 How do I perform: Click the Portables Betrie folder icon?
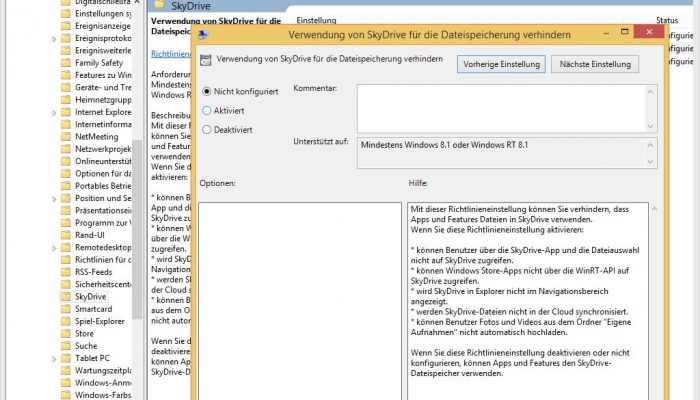(66, 186)
